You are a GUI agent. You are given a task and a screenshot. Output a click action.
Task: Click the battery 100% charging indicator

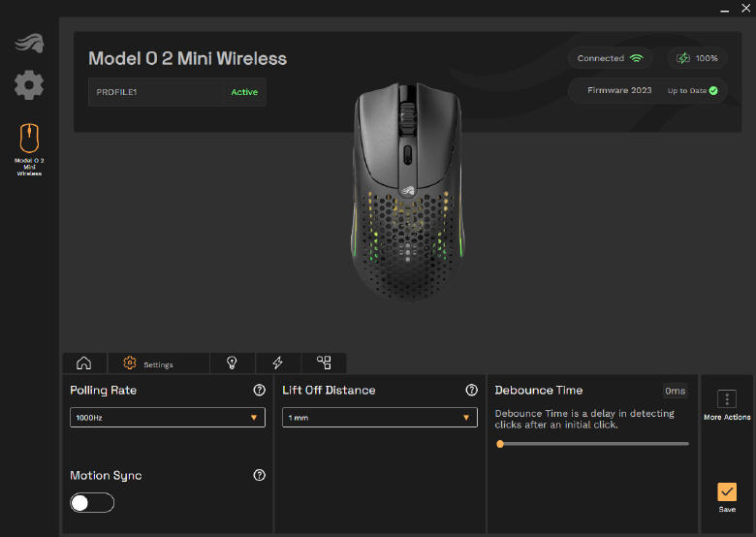tap(697, 58)
